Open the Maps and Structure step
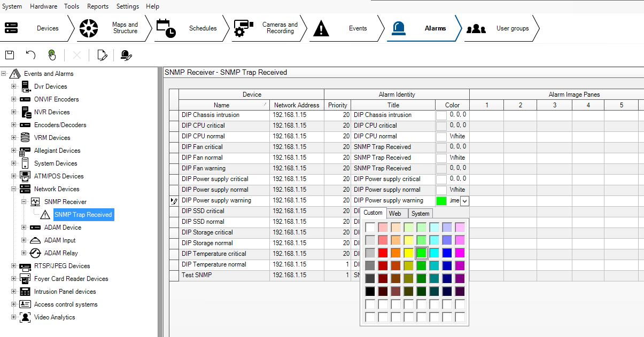The height and width of the screenshot is (337, 644). [x=113, y=28]
